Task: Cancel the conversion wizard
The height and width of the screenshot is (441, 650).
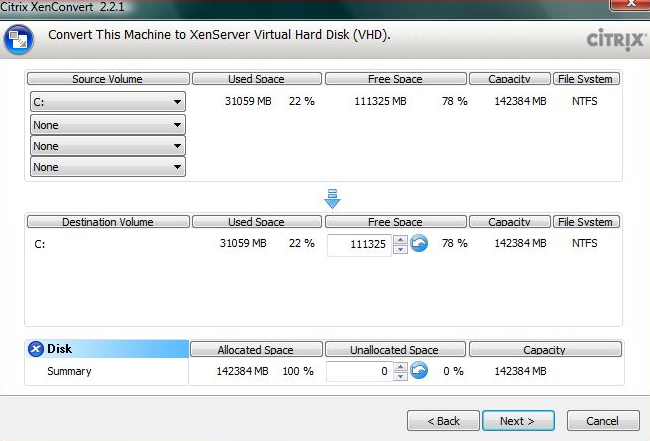Action: 602,420
